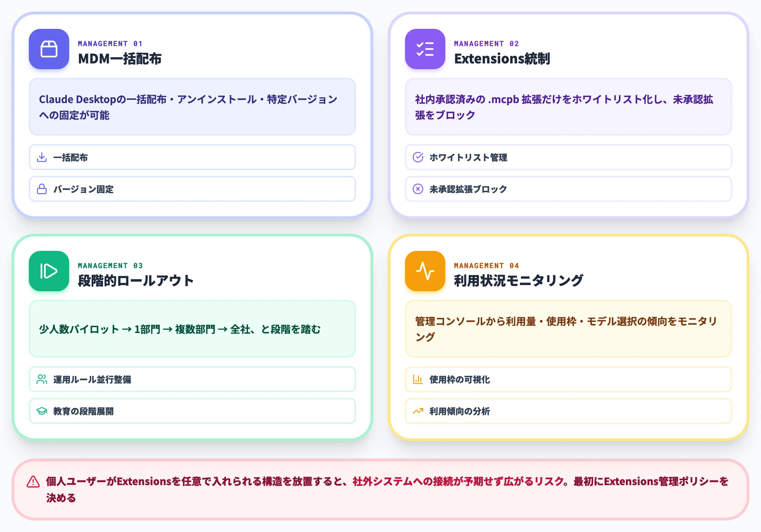Select the 利用状況モニタリング heading

[x=519, y=281]
